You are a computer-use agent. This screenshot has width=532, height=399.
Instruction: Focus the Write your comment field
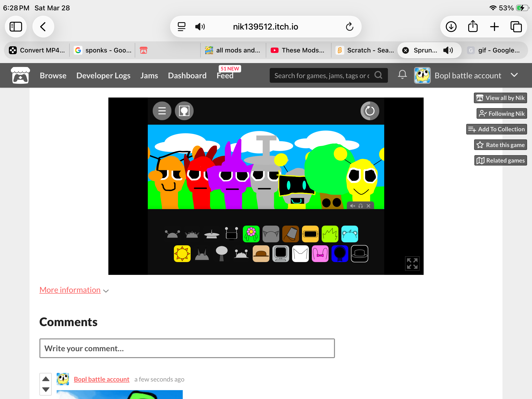[187, 348]
